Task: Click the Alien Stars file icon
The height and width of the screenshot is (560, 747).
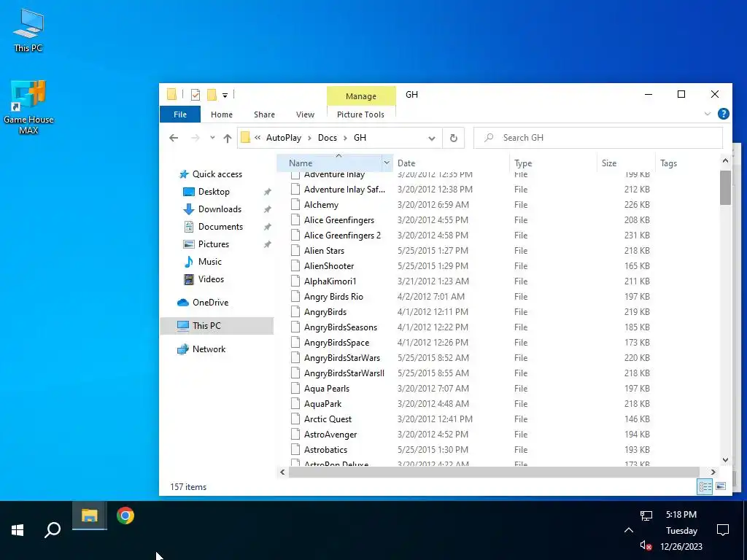Action: pos(295,251)
